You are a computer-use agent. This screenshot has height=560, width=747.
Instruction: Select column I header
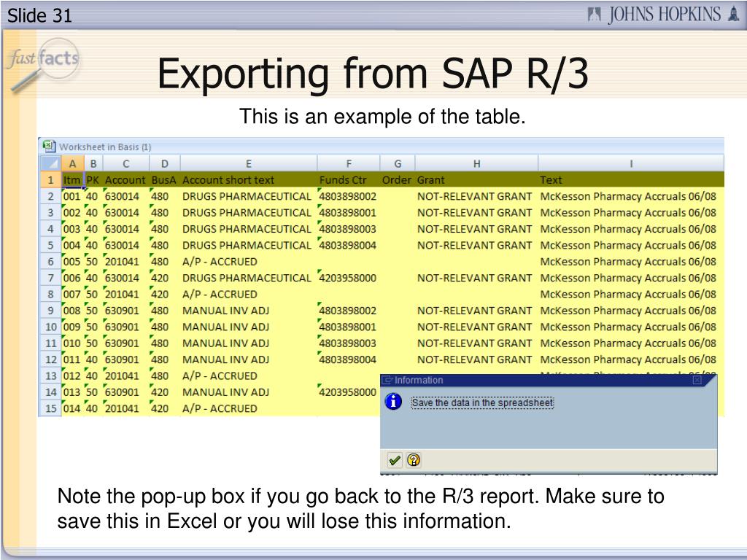[x=631, y=163]
